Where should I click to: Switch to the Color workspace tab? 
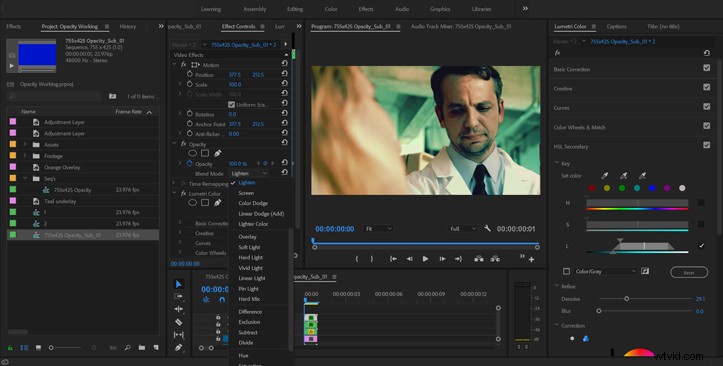pos(331,9)
